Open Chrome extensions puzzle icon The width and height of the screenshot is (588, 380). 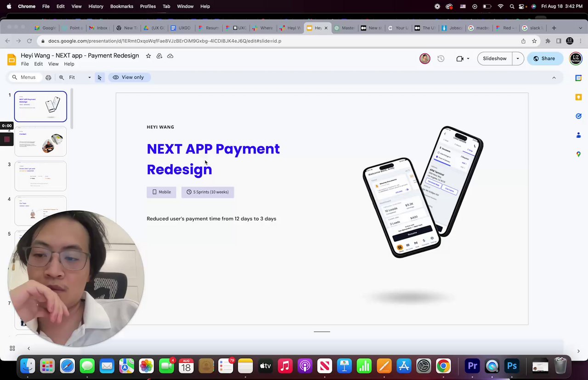(548, 41)
